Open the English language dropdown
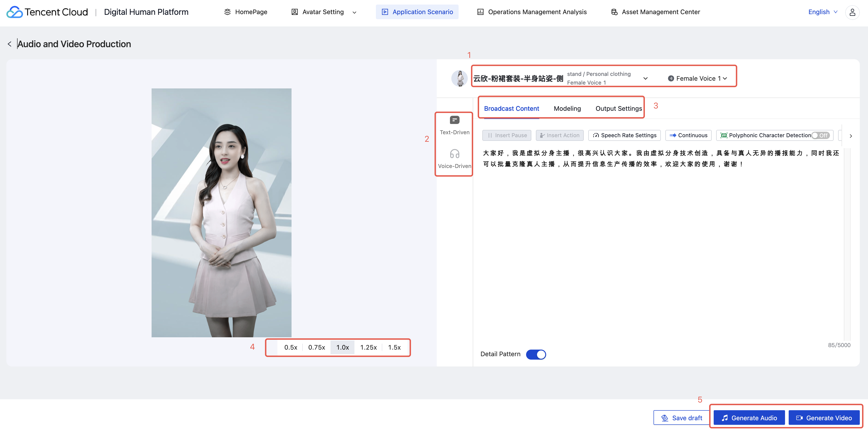Screen dimensions: 868x433 tap(822, 12)
